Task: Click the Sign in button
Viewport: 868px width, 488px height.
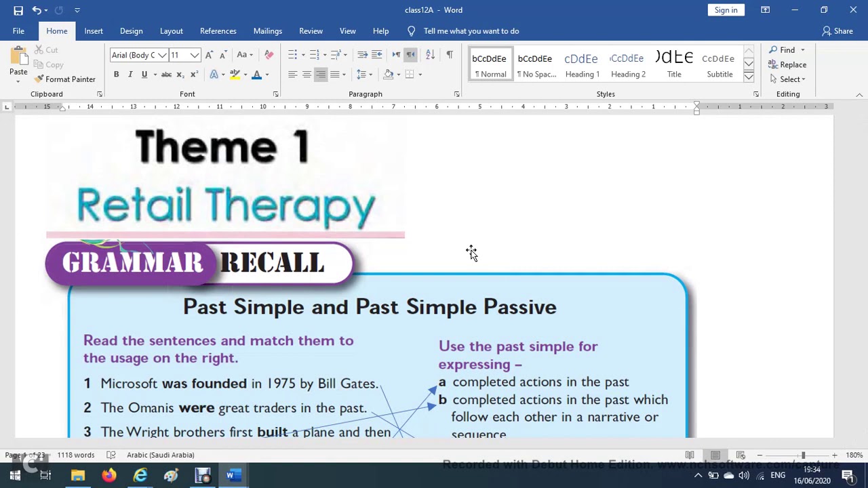Action: (x=726, y=10)
